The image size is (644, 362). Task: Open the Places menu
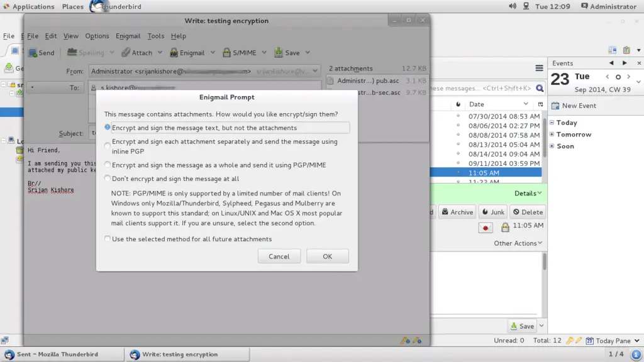73,6
